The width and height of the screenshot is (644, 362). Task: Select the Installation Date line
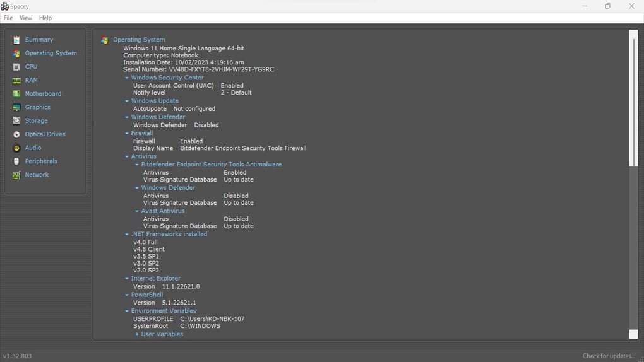[x=184, y=62]
